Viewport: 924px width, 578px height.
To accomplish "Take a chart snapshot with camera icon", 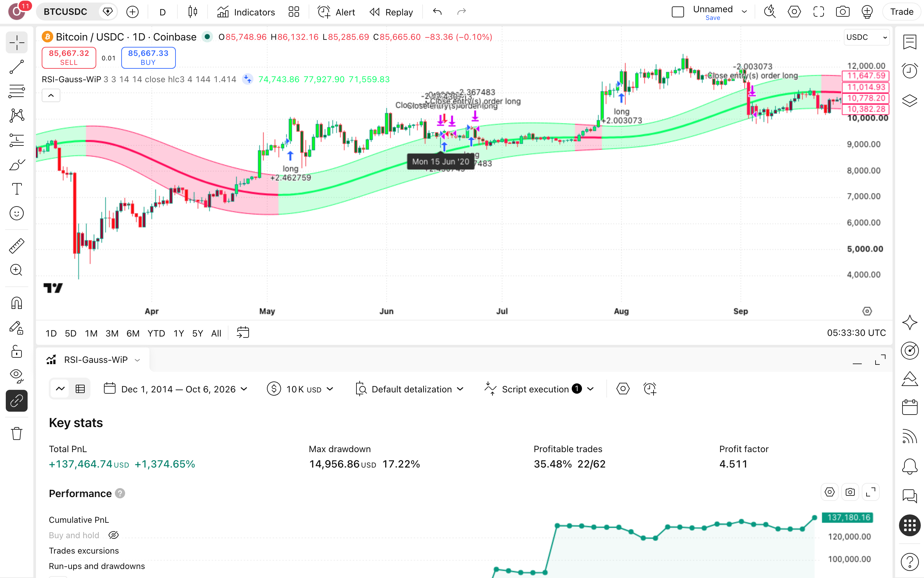I will (842, 12).
